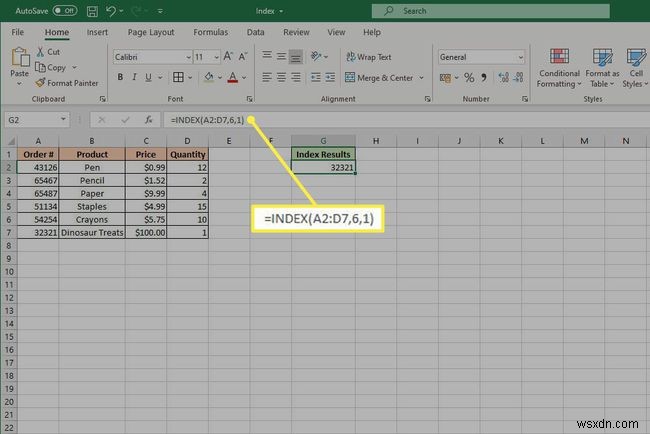Toggle Underline formatting

(x=148, y=77)
